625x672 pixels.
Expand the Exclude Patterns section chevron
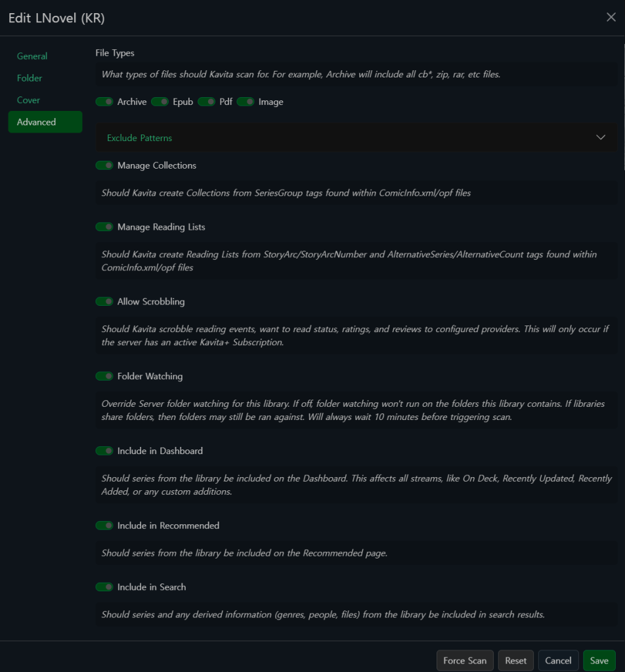[x=600, y=138]
